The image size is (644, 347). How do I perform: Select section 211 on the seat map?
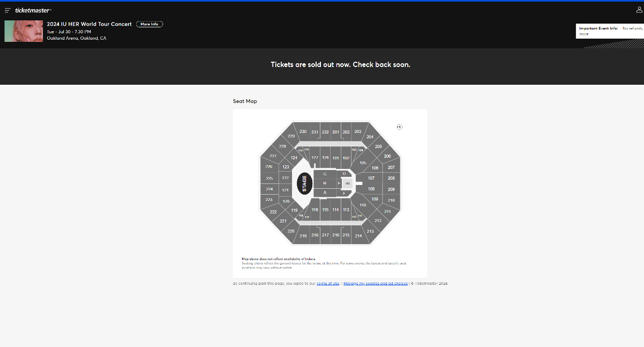tap(387, 211)
